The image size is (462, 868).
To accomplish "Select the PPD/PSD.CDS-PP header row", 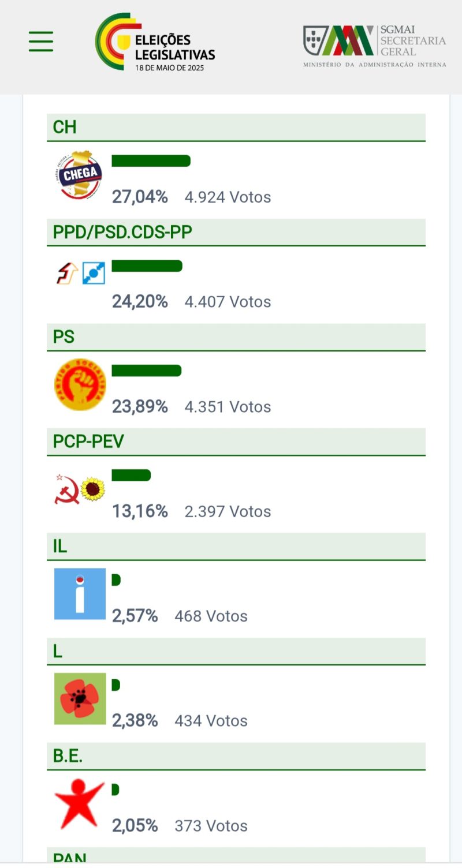I will coord(236,232).
